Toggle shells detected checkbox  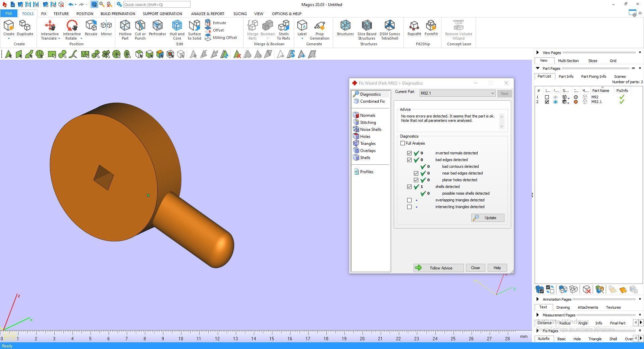tap(409, 187)
